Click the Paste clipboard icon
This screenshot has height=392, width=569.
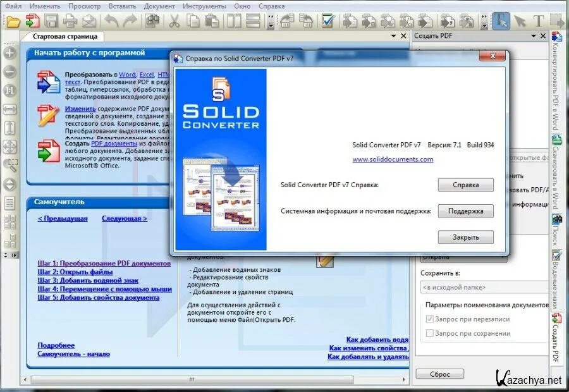coord(212,21)
